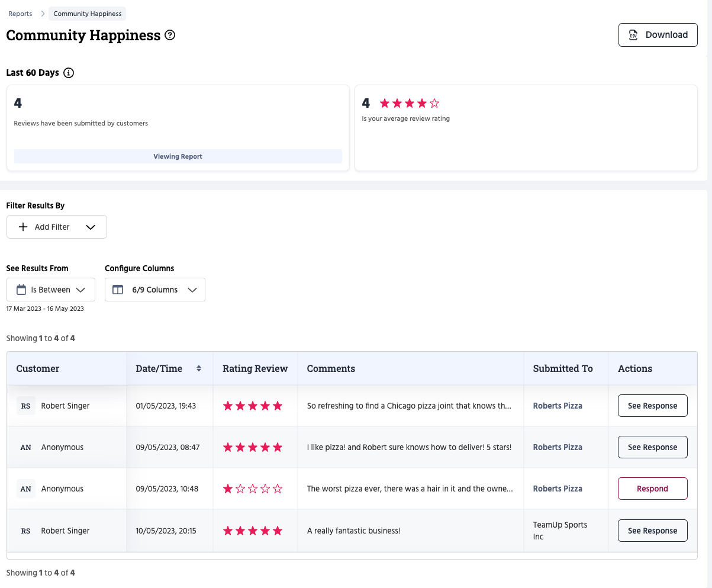
Task: Click the calendar icon in Is Between
Action: coord(21,290)
